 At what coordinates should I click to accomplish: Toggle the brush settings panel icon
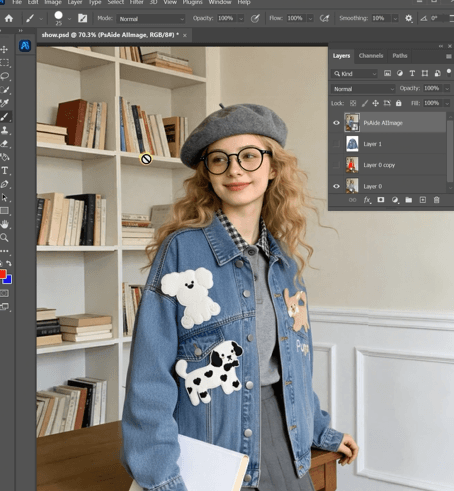82,18
